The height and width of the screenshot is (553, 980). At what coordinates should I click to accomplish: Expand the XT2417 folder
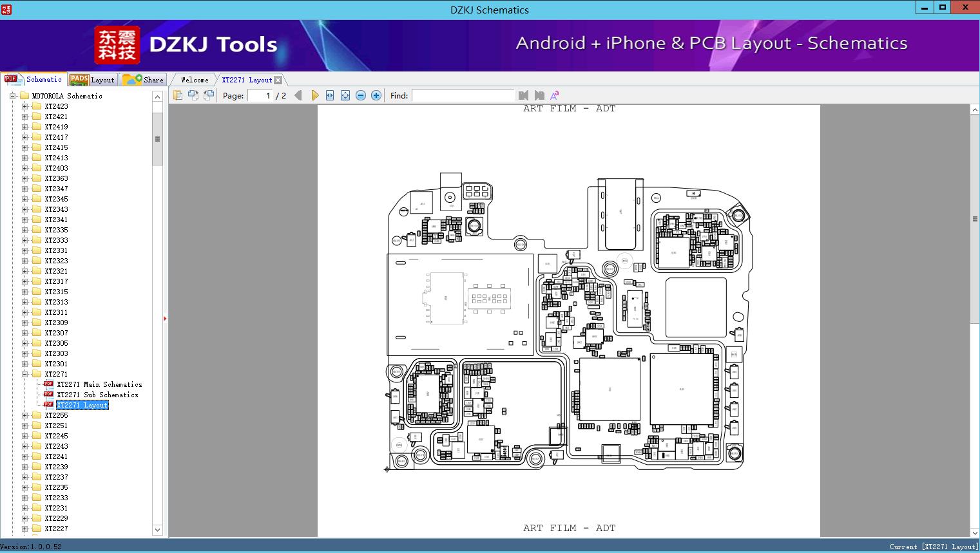pyautogui.click(x=24, y=137)
